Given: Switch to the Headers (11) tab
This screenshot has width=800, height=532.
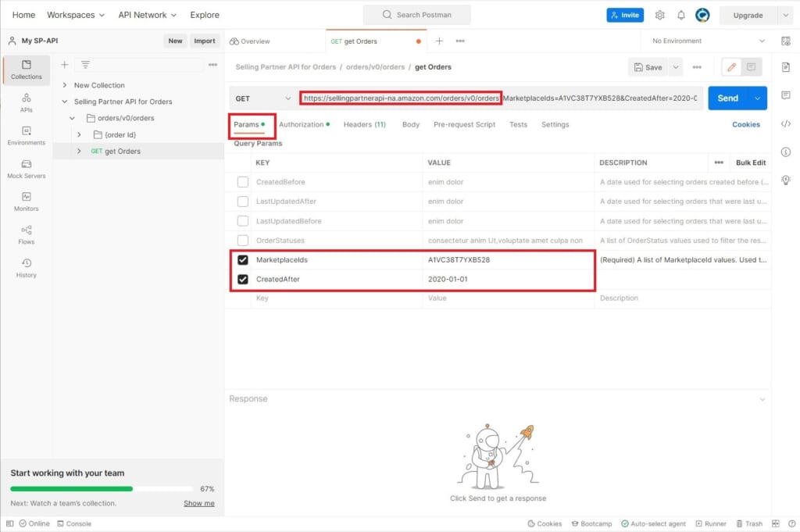Looking at the screenshot, I should [365, 124].
